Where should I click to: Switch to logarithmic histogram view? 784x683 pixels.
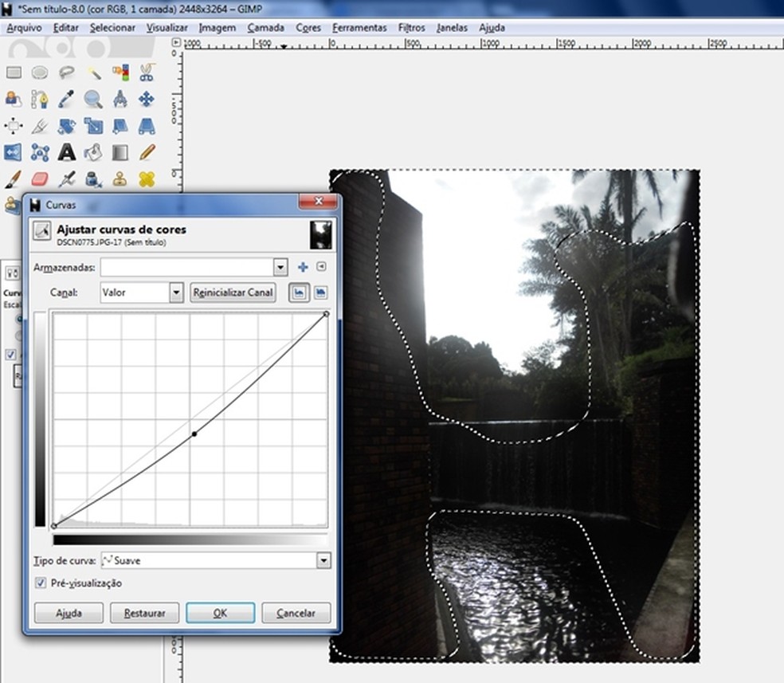point(320,292)
